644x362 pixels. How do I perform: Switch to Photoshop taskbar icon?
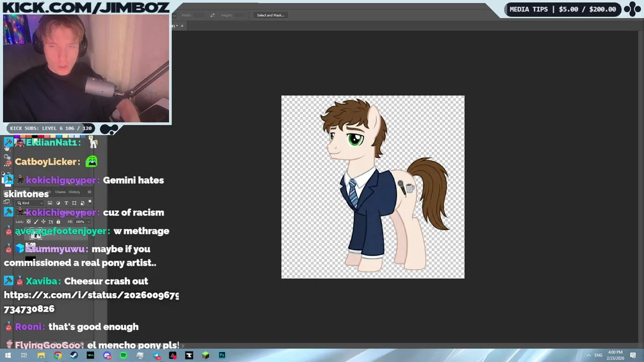(x=222, y=355)
